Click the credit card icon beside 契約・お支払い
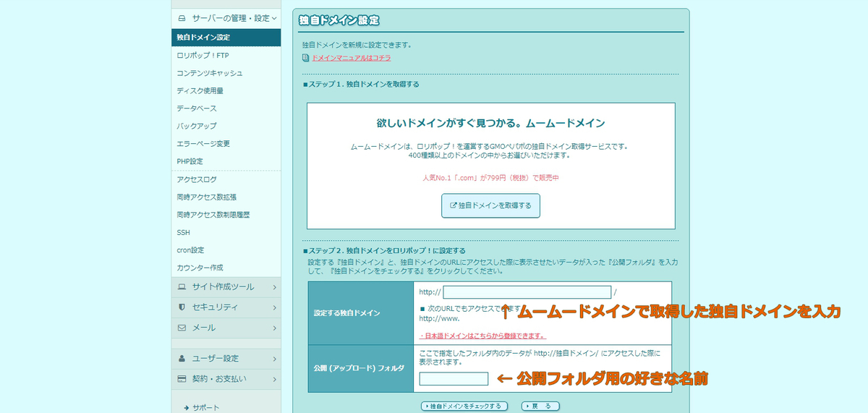868x413 pixels. pos(182,378)
